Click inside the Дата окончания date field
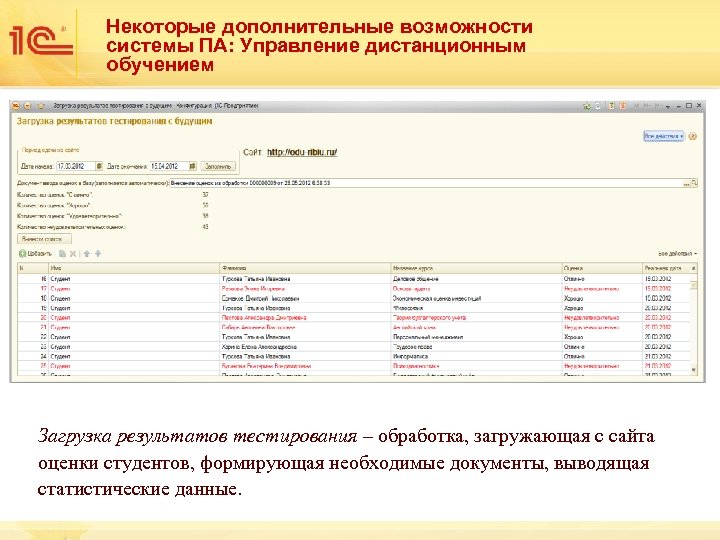Screen dimensions: 720x540 [x=169, y=166]
